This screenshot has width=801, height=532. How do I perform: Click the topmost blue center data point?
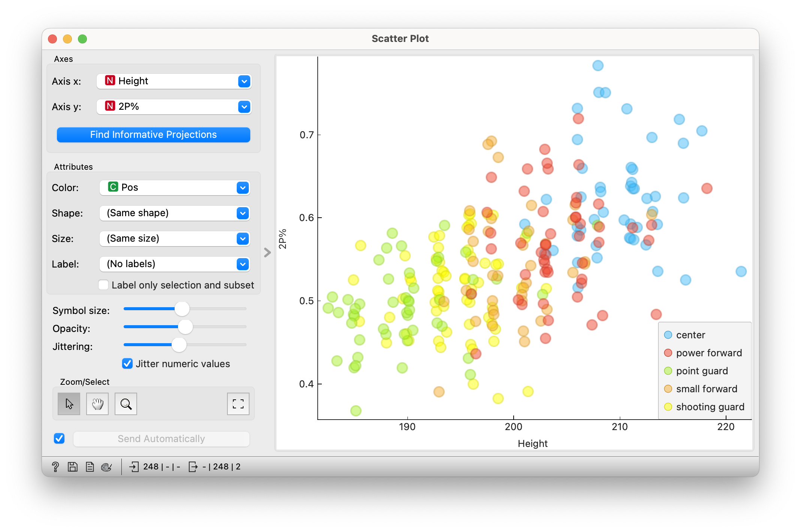click(598, 66)
